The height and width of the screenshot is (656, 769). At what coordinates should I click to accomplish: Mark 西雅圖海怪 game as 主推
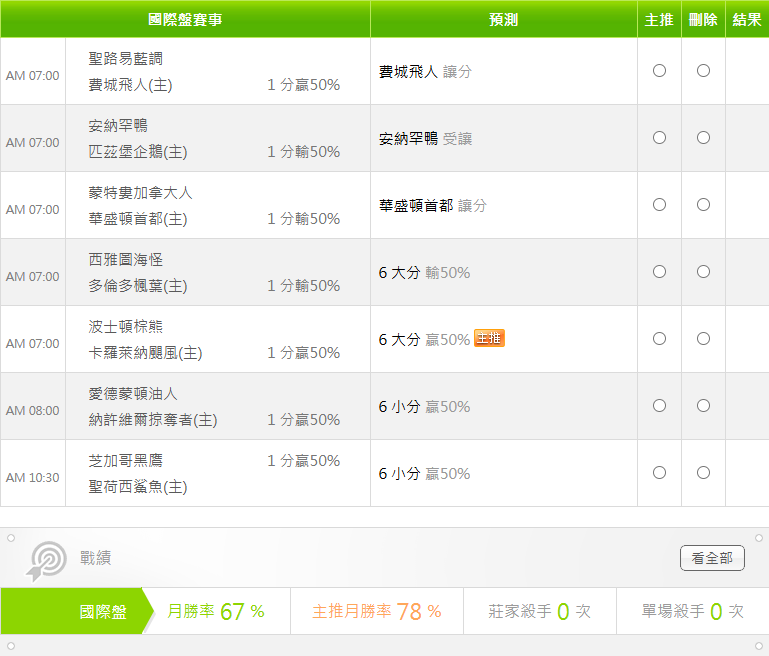659,272
